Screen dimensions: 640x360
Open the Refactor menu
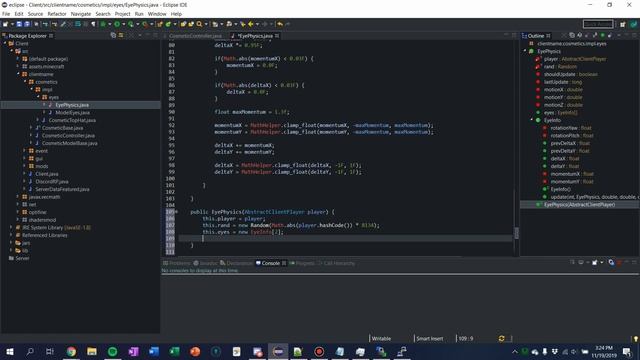point(57,14)
